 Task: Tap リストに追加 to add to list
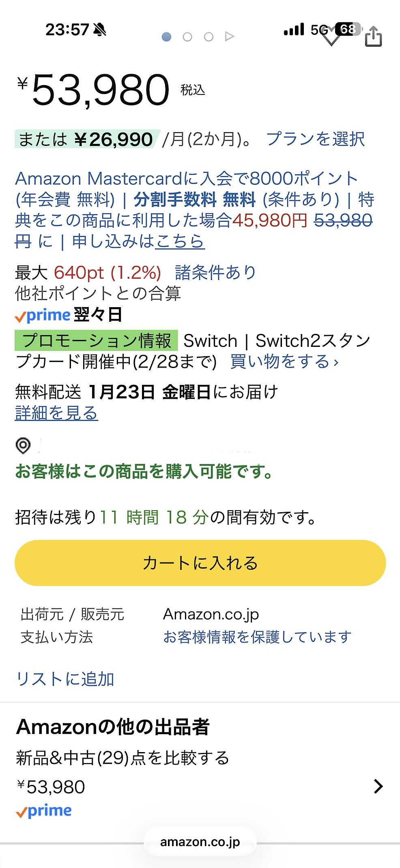pos(65,679)
